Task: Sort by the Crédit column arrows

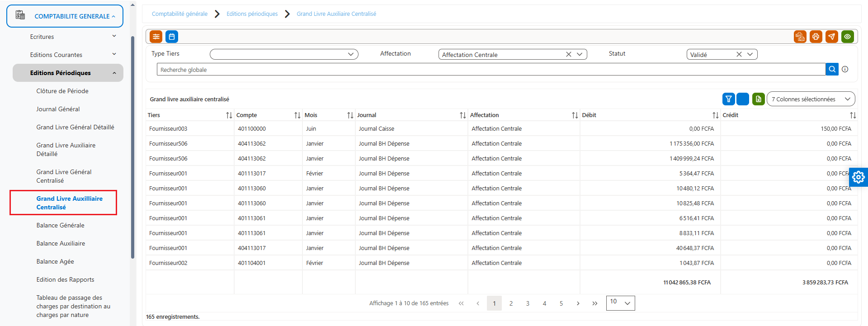Action: (x=853, y=115)
